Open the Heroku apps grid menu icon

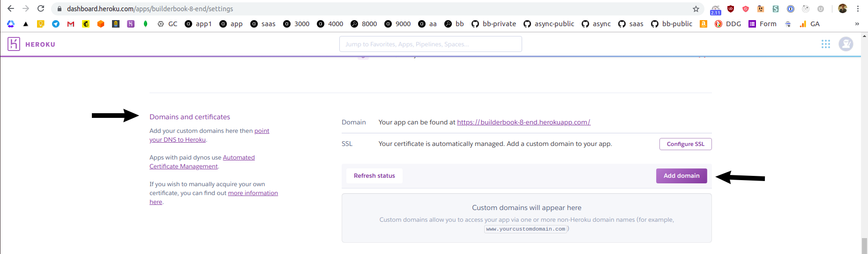coord(826,44)
